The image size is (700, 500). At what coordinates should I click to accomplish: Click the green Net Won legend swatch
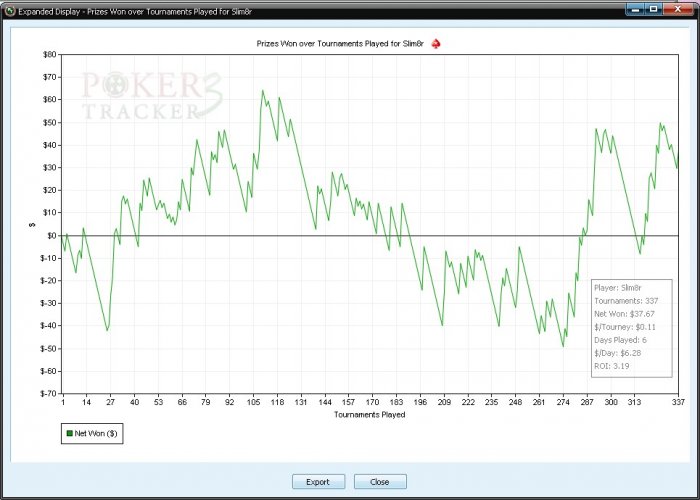(x=69, y=434)
